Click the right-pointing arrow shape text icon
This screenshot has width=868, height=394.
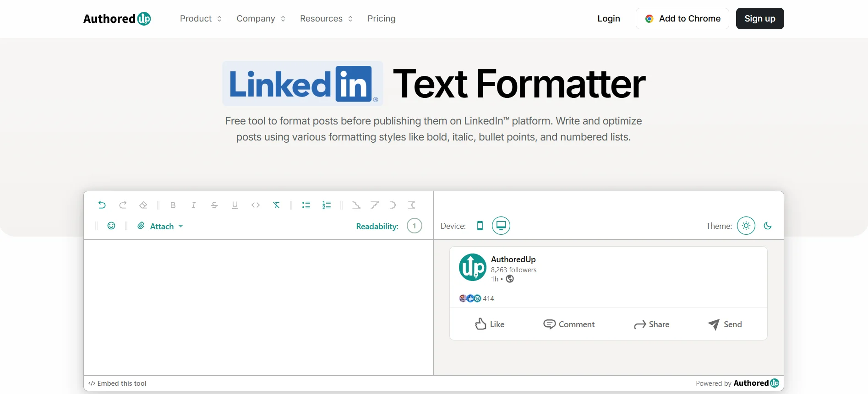click(393, 205)
